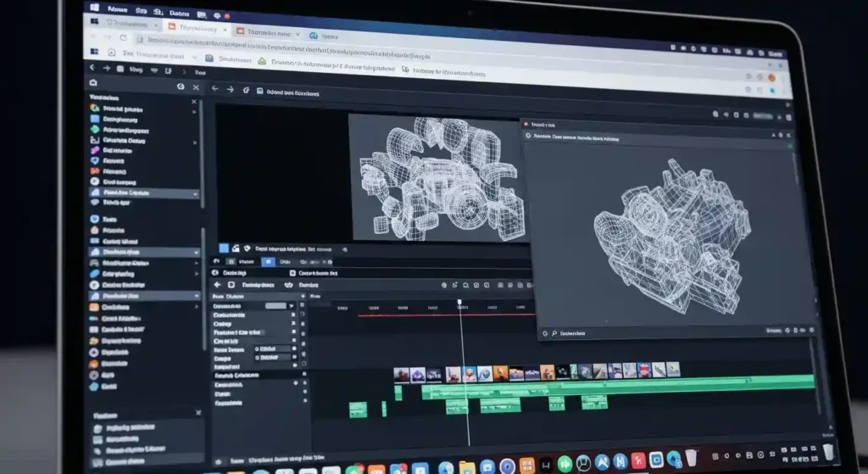Screen dimensions: 868x474
Task: Select the long green audio clip on the timeline
Action: [618, 386]
